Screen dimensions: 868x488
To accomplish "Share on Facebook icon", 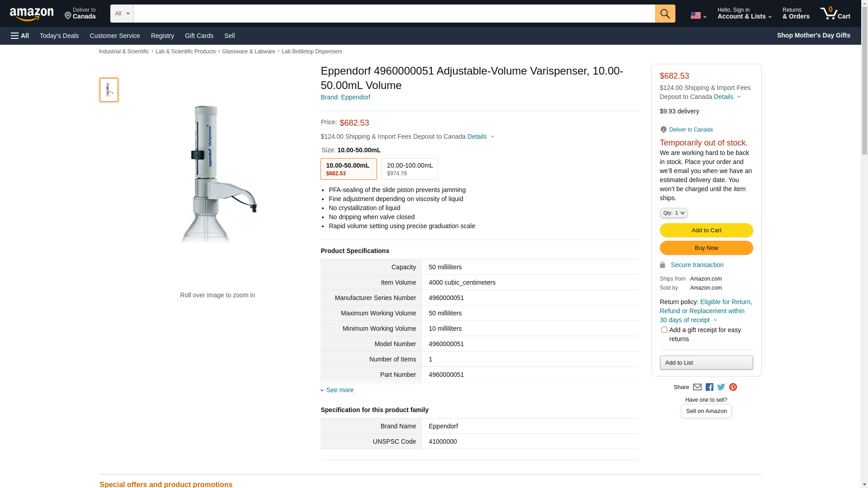I will (709, 387).
